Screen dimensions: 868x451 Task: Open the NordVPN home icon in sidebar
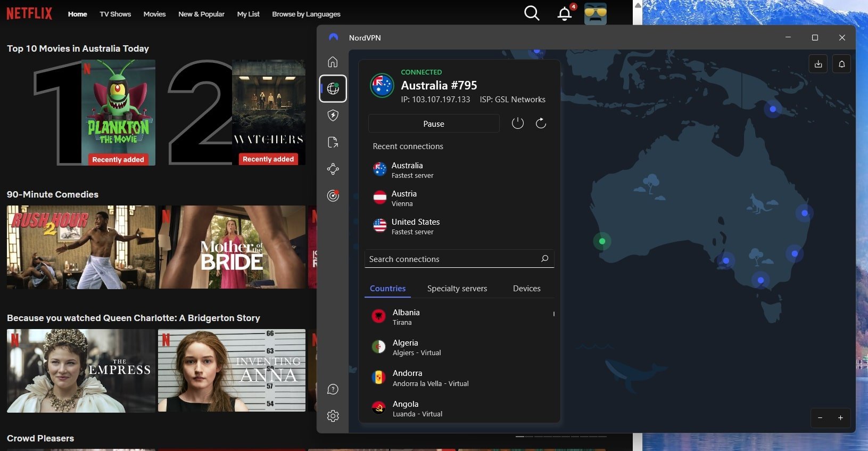pos(333,62)
